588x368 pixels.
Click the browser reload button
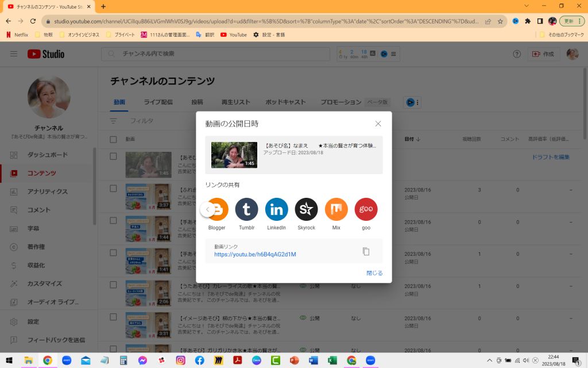point(33,21)
